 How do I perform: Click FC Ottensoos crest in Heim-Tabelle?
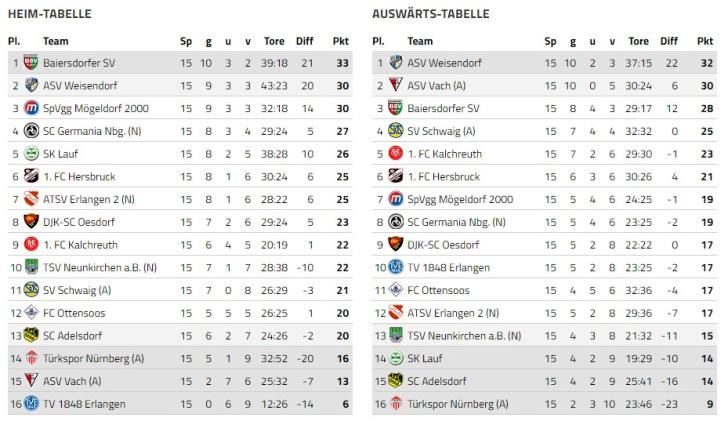[31, 313]
